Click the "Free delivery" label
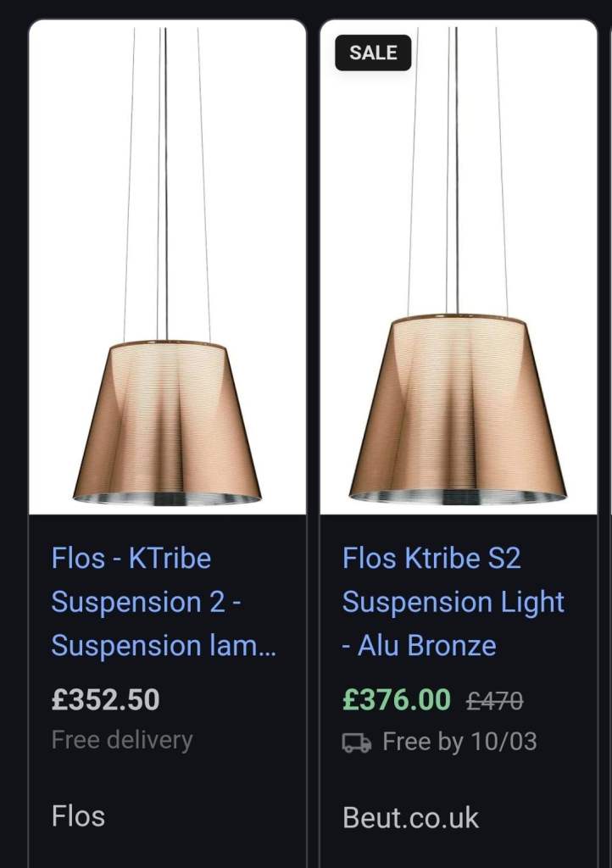Viewport: 612px width, 868px height. click(x=122, y=740)
